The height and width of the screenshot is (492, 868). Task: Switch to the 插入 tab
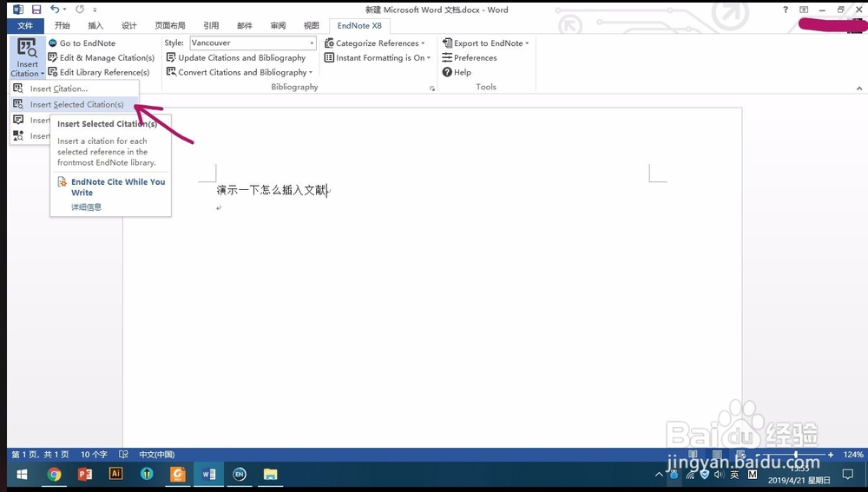click(95, 25)
